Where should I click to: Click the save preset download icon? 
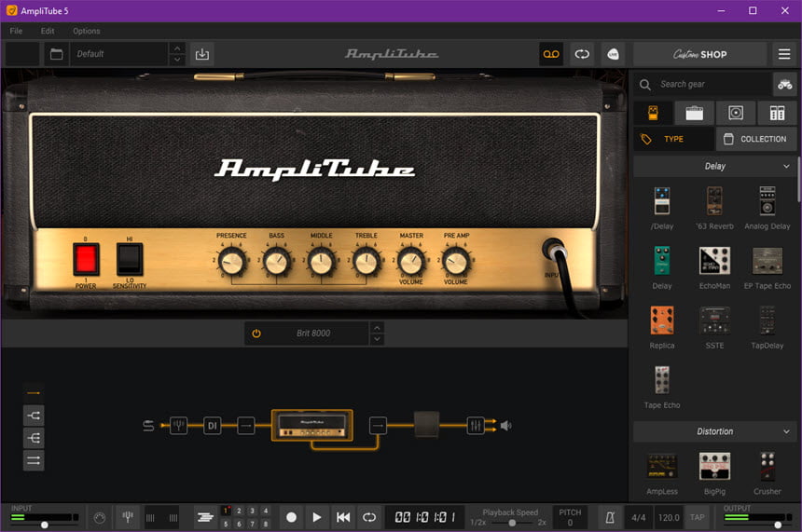point(202,54)
